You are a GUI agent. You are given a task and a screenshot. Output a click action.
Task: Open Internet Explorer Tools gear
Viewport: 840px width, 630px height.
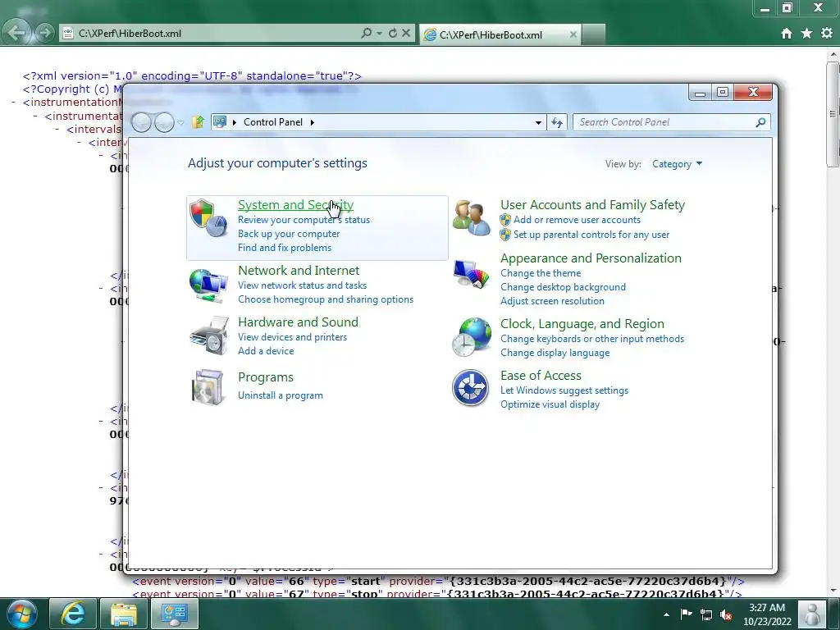pos(827,33)
